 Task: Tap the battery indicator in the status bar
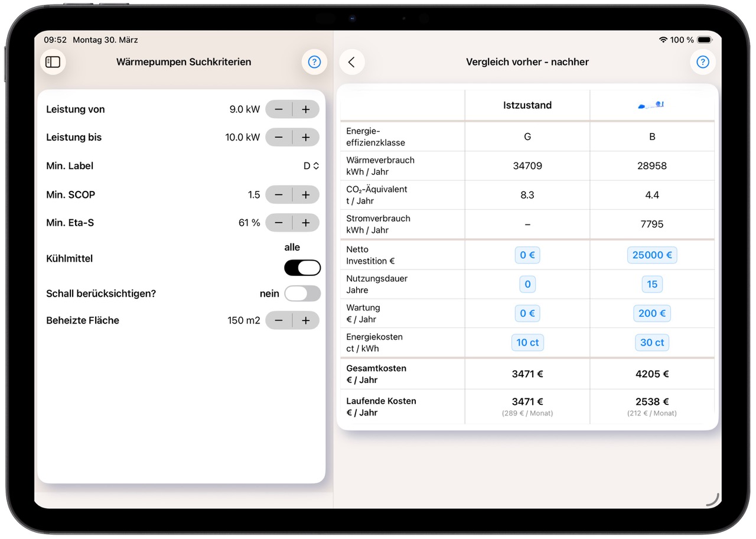click(702, 40)
